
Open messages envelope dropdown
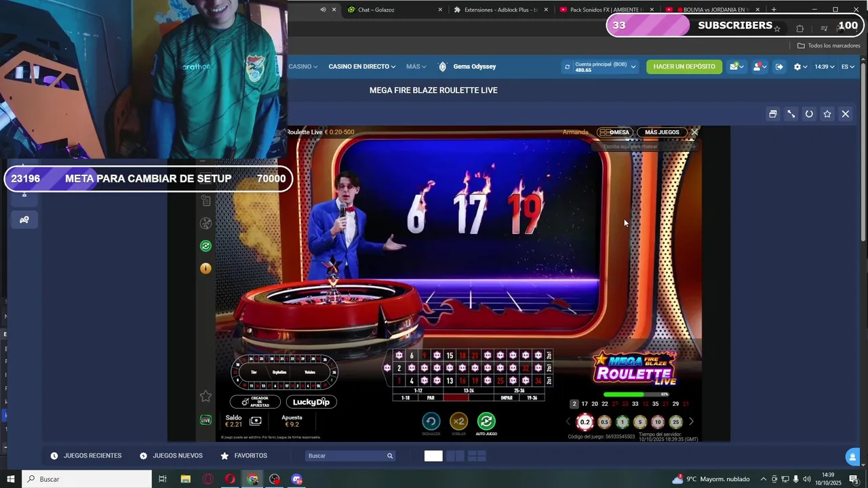click(736, 66)
